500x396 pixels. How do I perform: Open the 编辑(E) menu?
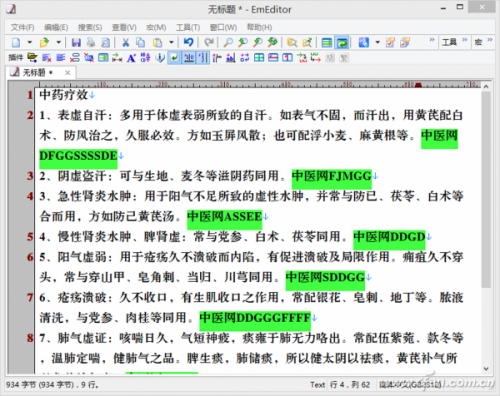pos(56,27)
